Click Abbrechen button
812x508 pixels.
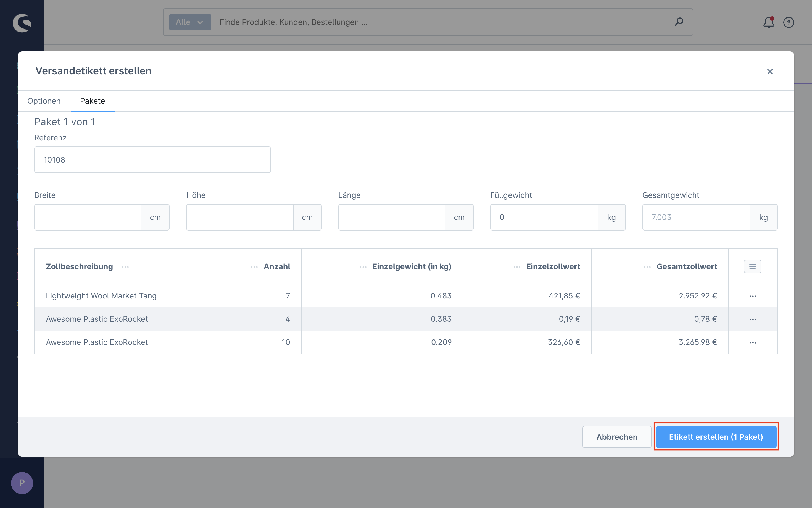coord(617,437)
